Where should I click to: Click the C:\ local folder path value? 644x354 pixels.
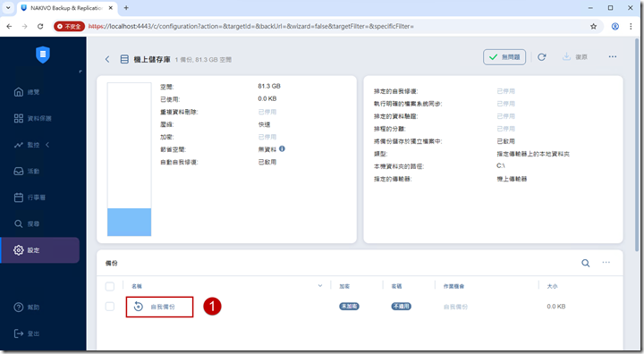point(501,166)
